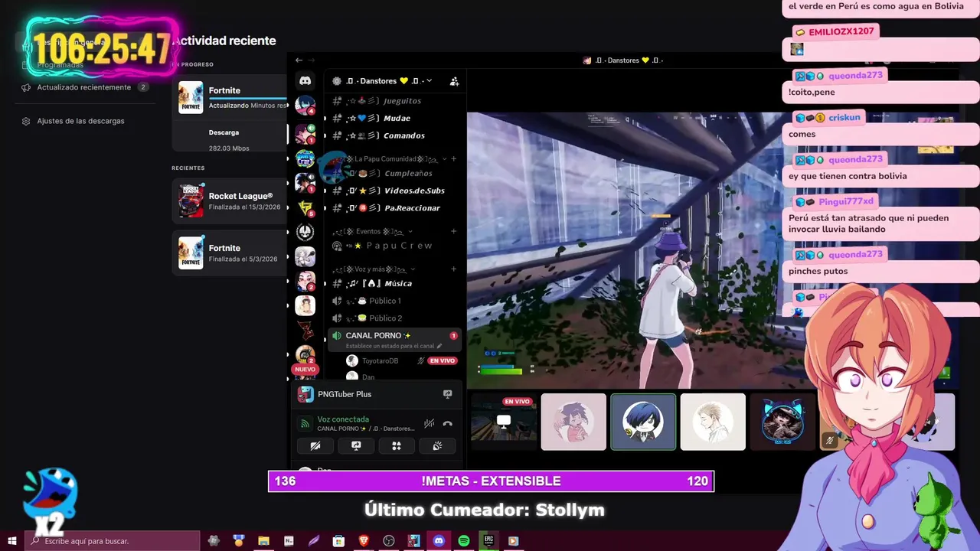Viewport: 980px width, 551px height.
Task: Click the plus beside Voz y más category
Action: coord(453,269)
